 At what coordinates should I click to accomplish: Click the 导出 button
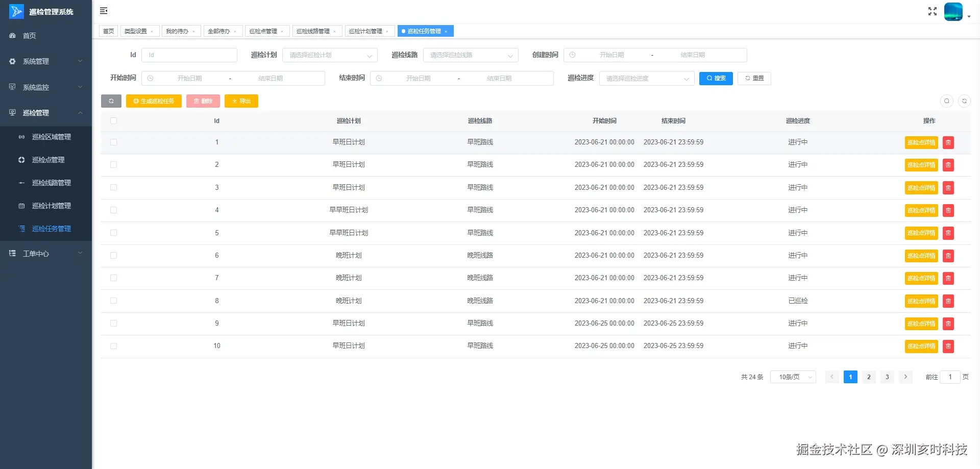[x=241, y=101]
